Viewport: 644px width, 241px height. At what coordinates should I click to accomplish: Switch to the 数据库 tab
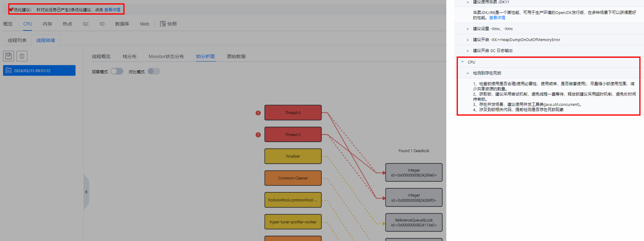coord(122,24)
